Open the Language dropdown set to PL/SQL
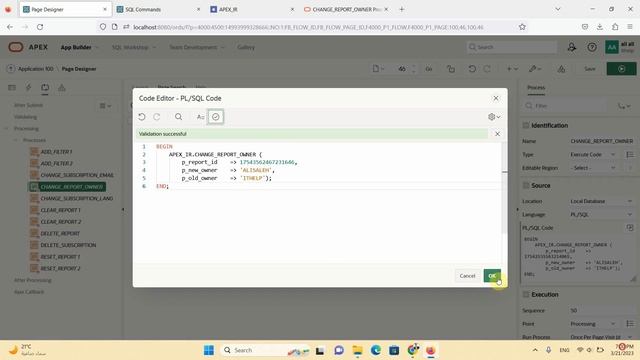 click(601, 214)
